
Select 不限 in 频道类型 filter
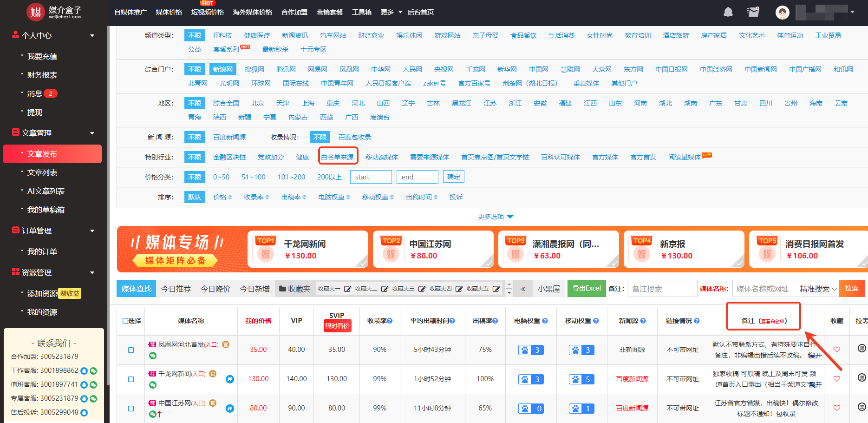195,35
